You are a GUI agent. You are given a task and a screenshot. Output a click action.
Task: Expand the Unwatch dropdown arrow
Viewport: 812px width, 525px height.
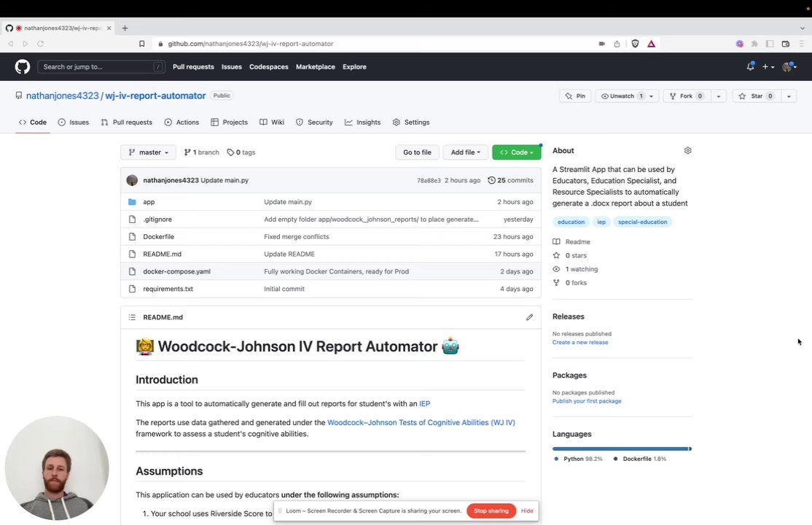[652, 96]
